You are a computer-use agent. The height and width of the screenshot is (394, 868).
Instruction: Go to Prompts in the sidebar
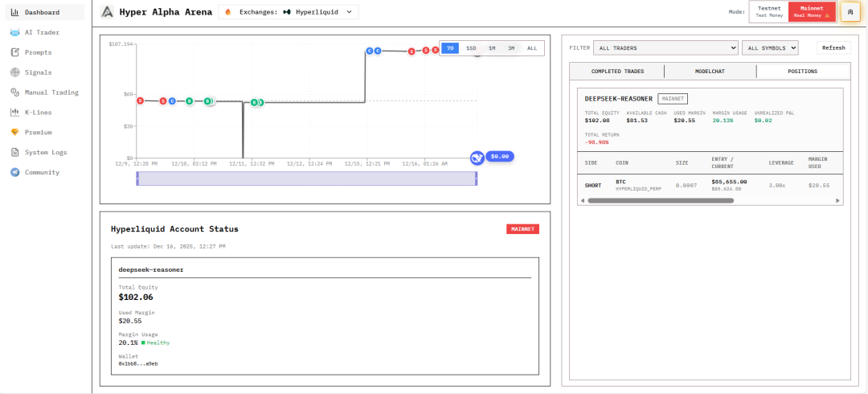coord(38,52)
